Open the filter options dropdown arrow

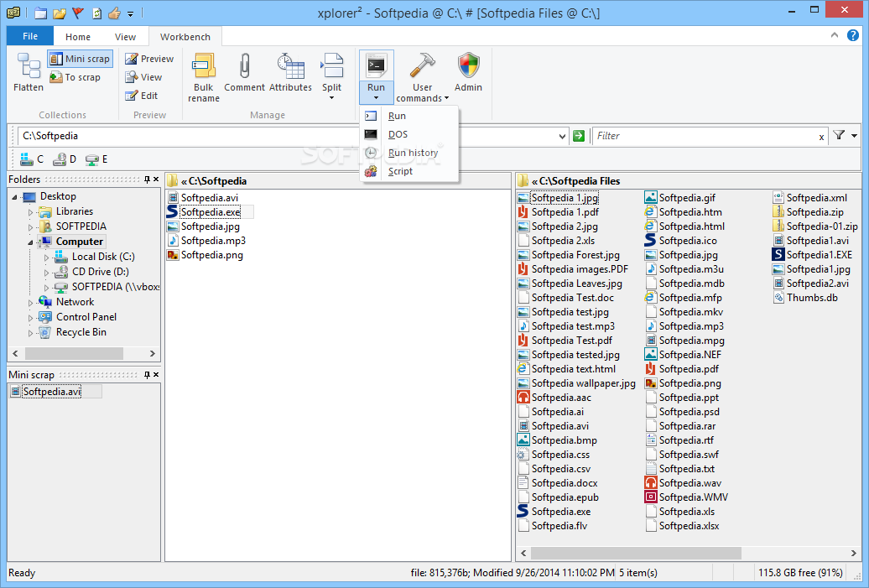click(x=854, y=136)
